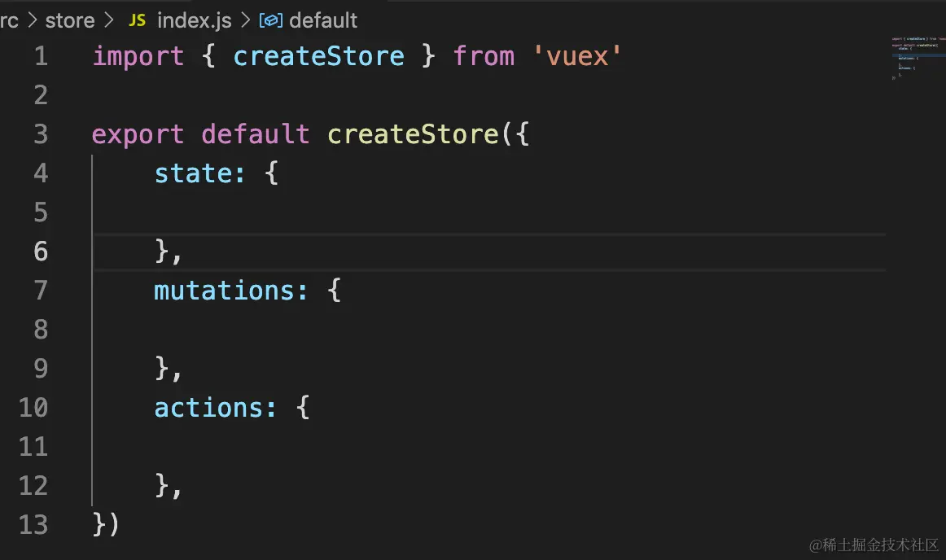This screenshot has height=560, width=946.
Task: Select the default symbol breadcrumb
Action: tap(322, 20)
